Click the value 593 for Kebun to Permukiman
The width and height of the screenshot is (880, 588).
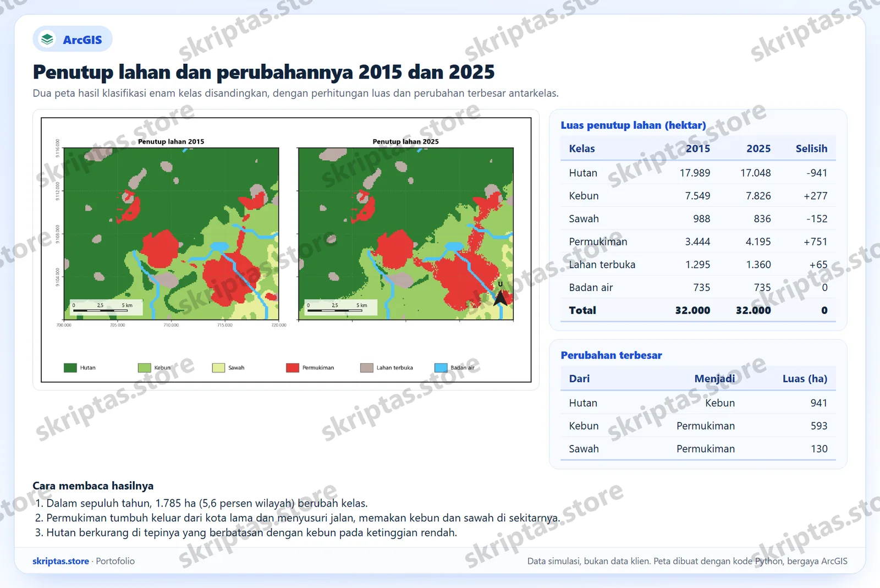[818, 426]
